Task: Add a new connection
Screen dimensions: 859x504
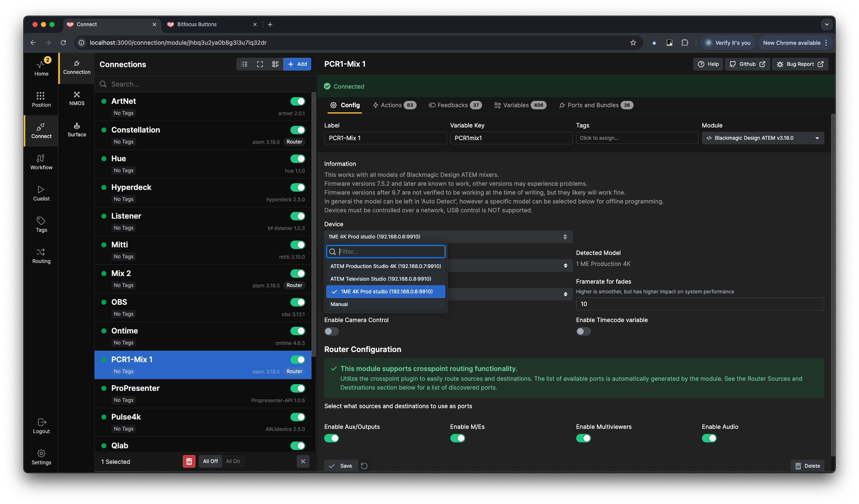Action: coord(297,64)
